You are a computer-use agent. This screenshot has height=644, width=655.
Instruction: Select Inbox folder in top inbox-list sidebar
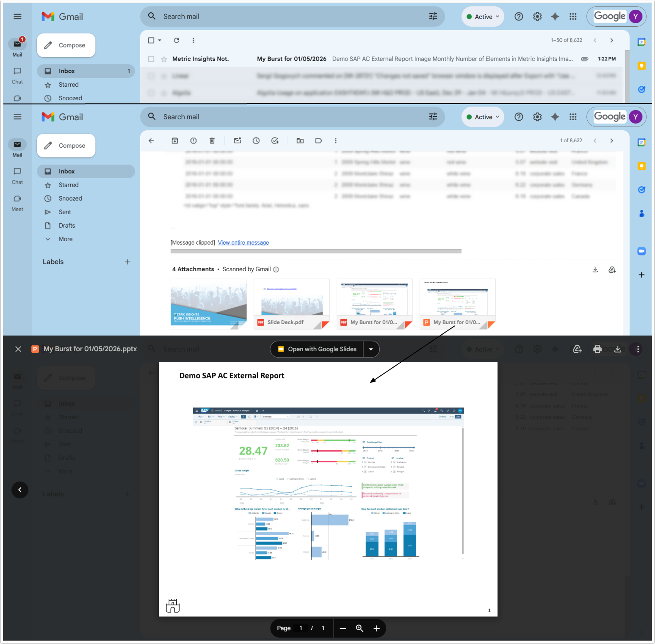click(x=86, y=71)
